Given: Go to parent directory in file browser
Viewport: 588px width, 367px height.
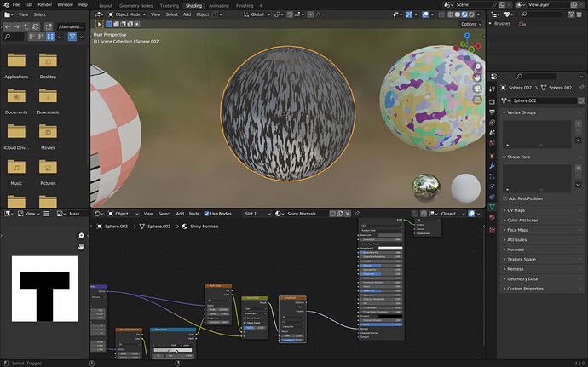Looking at the screenshot, I should 26,26.
